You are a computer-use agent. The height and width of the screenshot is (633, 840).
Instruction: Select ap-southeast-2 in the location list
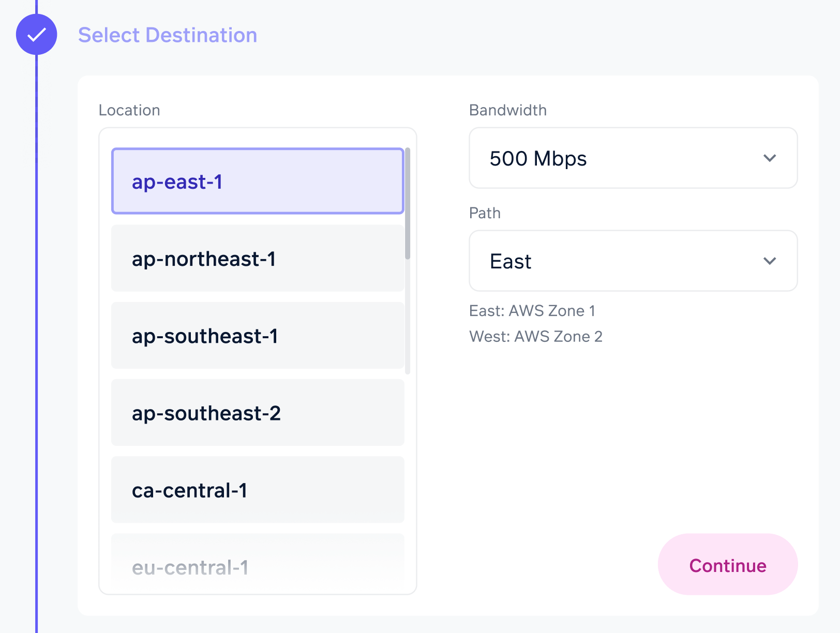tap(258, 412)
